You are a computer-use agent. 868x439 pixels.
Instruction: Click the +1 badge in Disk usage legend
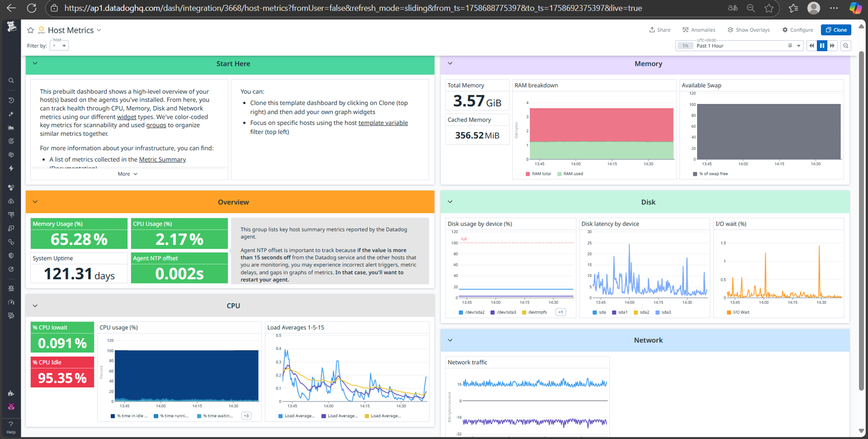point(560,312)
